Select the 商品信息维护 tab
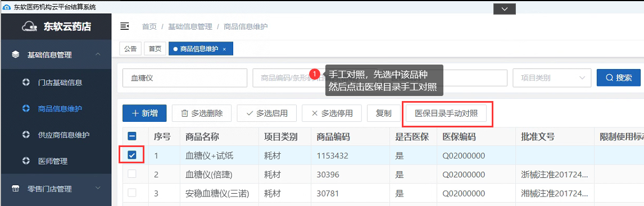The width and height of the screenshot is (644, 206). 201,49
